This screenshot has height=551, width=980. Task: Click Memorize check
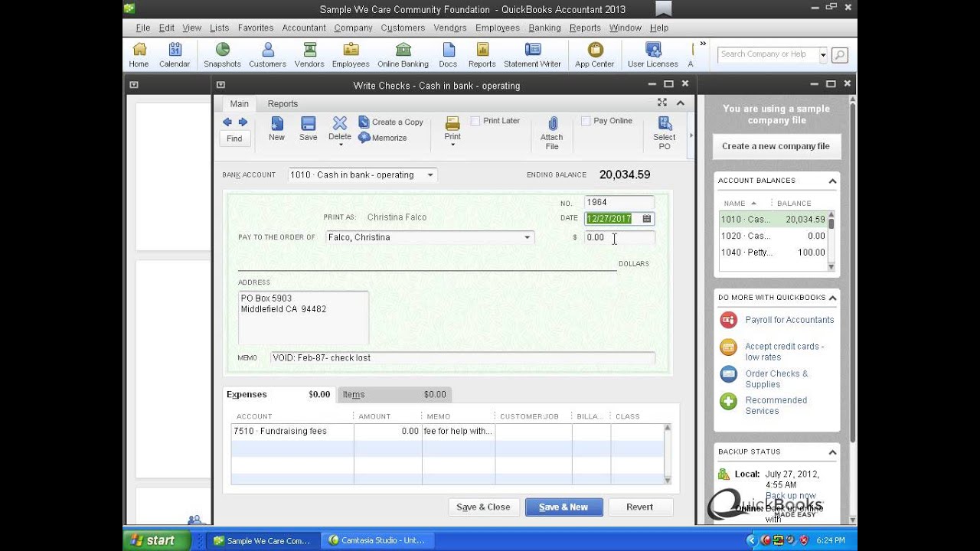click(382, 138)
